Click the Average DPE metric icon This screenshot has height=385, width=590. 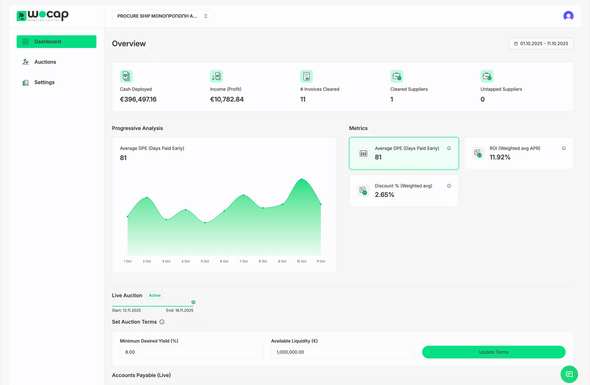click(x=363, y=153)
